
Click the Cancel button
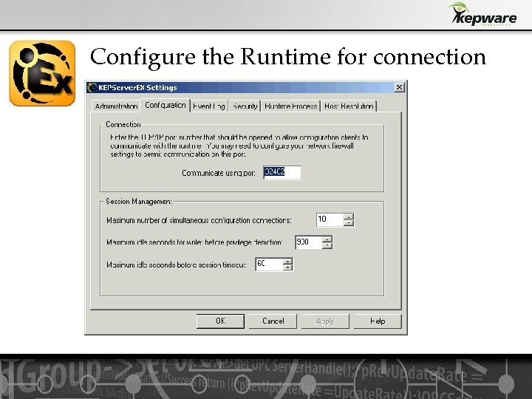[273, 321]
